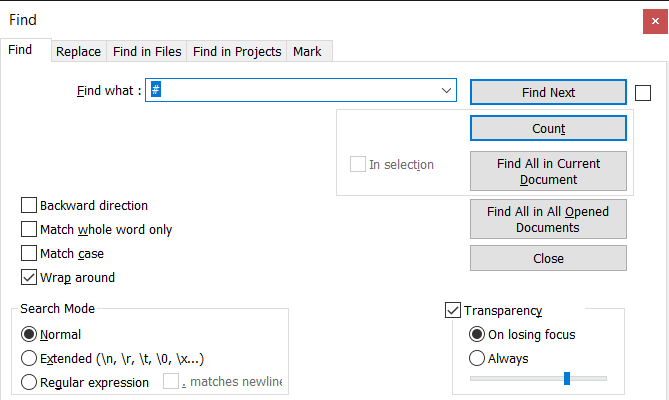Image resolution: width=669 pixels, height=400 pixels.
Task: Click the Find Next button
Action: [x=548, y=92]
